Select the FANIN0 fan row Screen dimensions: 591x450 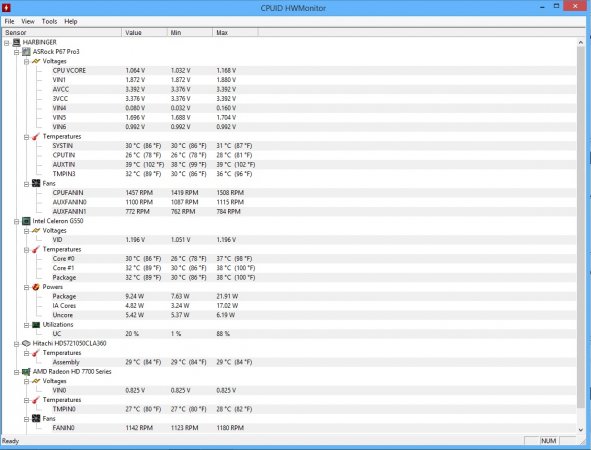click(x=289, y=428)
